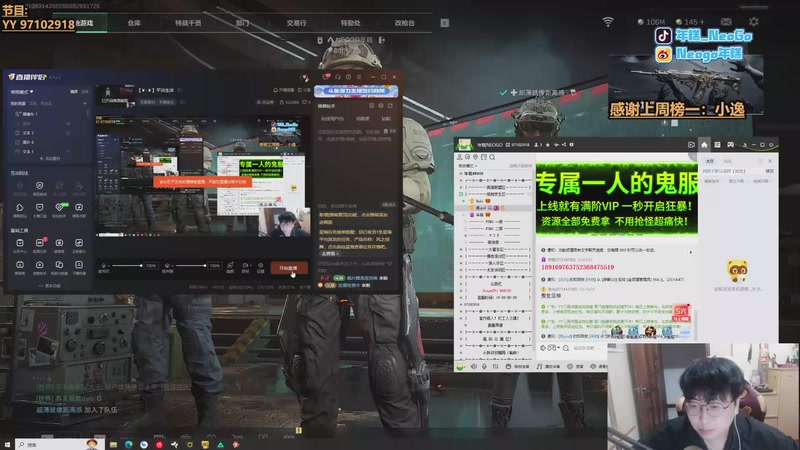Adjust the speaker volume slider

click(191, 265)
